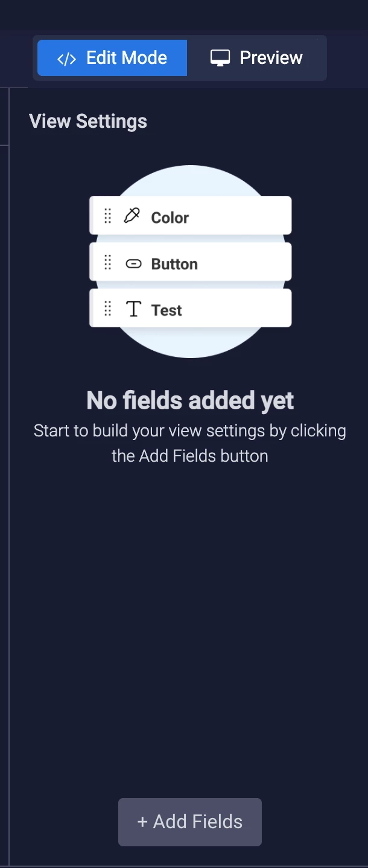This screenshot has height=868, width=368.
Task: Click the code brackets icon in Edit Mode
Action: 66,58
